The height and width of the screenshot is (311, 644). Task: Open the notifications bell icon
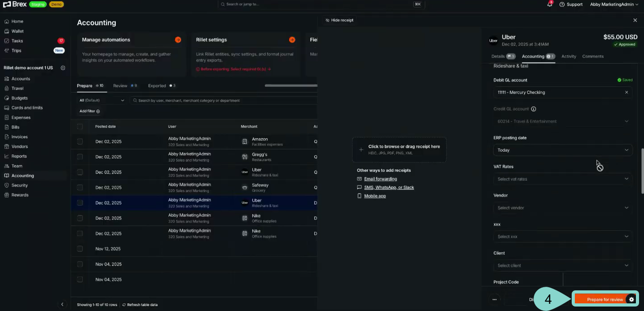(549, 4)
